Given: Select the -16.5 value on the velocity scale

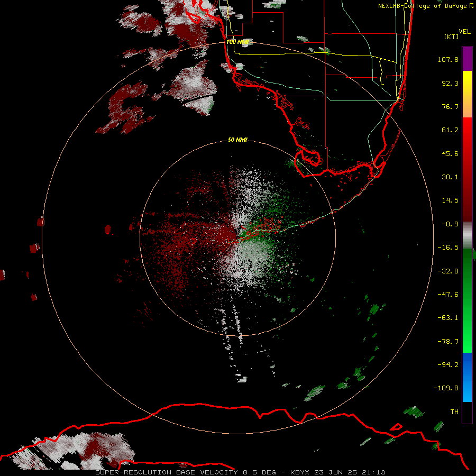Looking at the screenshot, I should tap(448, 248).
